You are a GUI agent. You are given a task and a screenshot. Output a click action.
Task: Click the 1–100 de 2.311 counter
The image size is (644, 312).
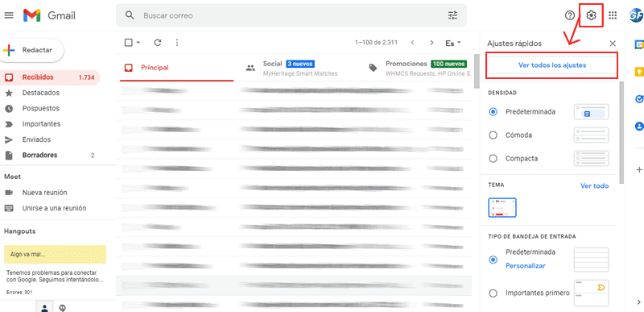tap(376, 43)
